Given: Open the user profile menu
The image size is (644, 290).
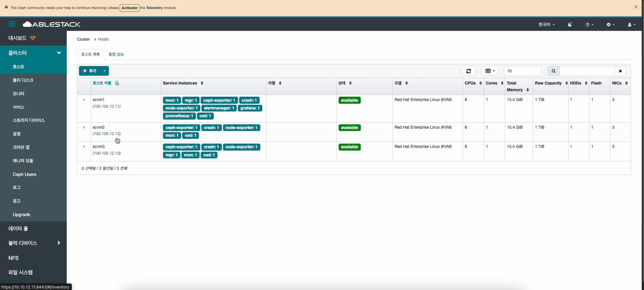Looking at the screenshot, I should click(x=631, y=25).
